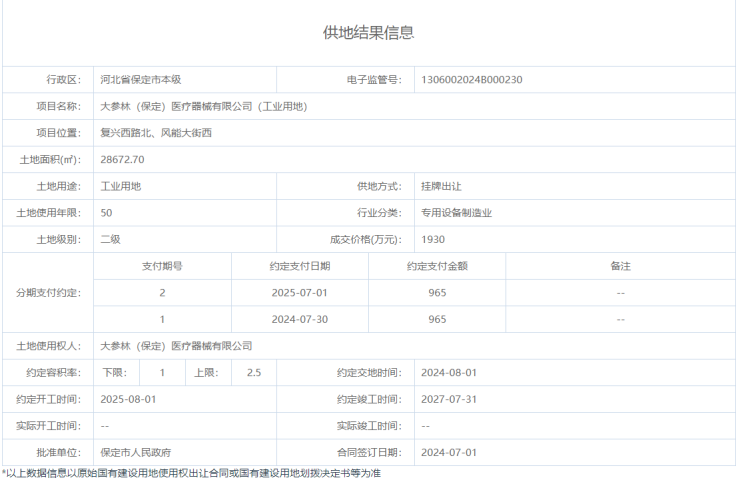This screenshot has height=484, width=740.
Task: Click the plot ratio upper limit 2.5
Action: (x=254, y=372)
